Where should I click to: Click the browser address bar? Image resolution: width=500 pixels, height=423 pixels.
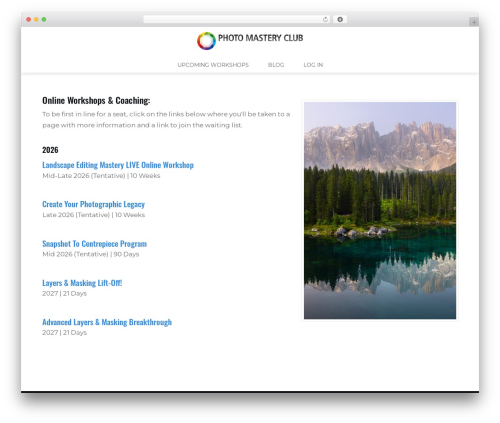[x=237, y=20]
